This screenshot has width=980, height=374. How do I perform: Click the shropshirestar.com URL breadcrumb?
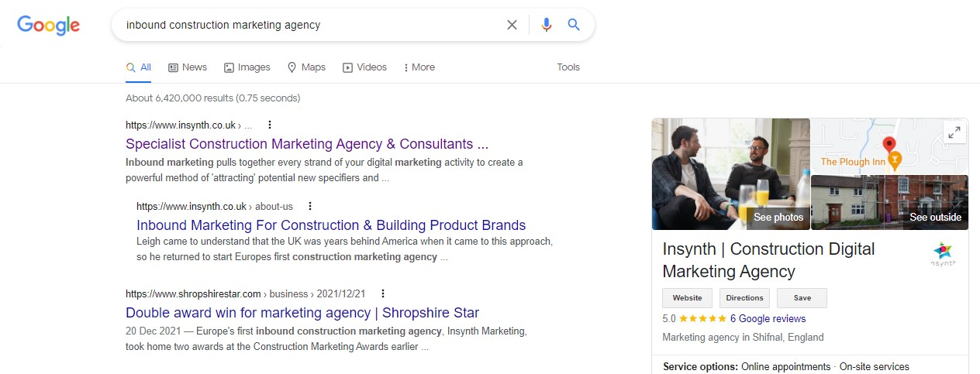[245, 293]
